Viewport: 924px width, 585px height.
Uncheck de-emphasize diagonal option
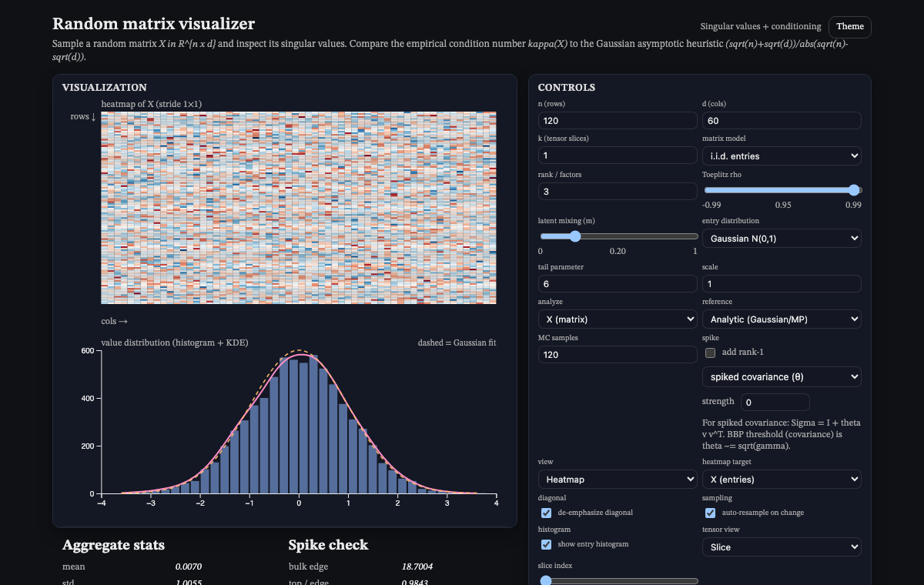tap(546, 513)
